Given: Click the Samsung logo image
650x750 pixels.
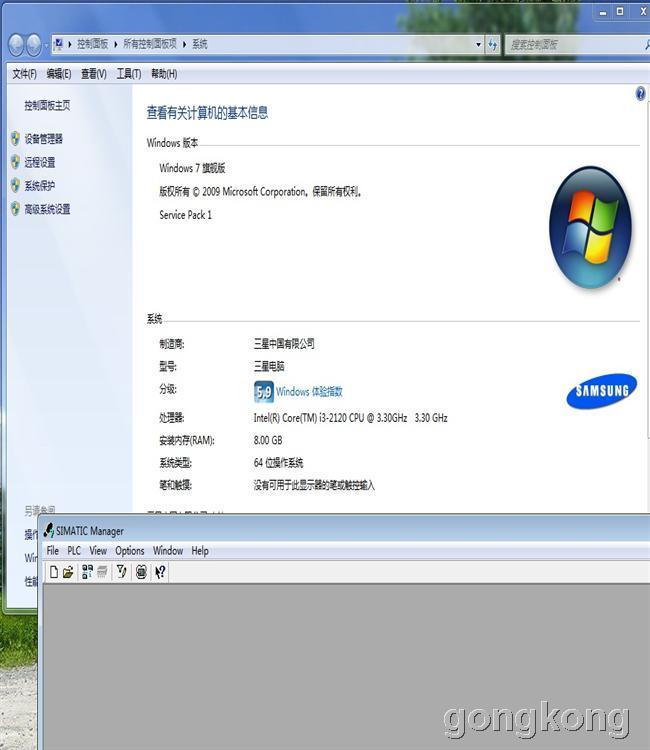Looking at the screenshot, I should (601, 391).
